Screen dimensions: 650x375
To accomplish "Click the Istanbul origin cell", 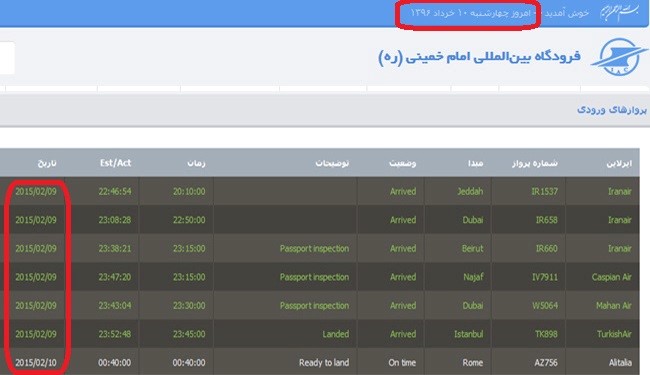I will point(468,334).
